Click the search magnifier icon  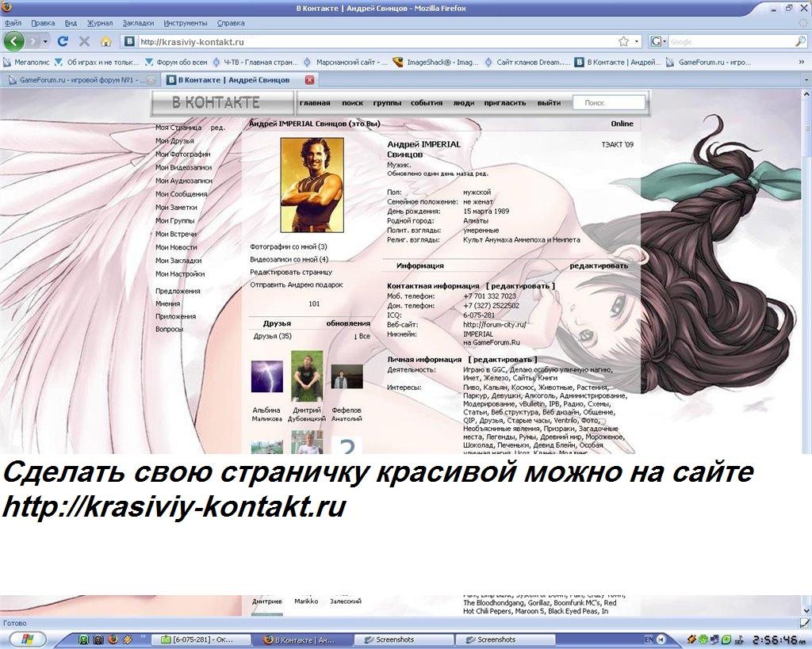point(800,41)
